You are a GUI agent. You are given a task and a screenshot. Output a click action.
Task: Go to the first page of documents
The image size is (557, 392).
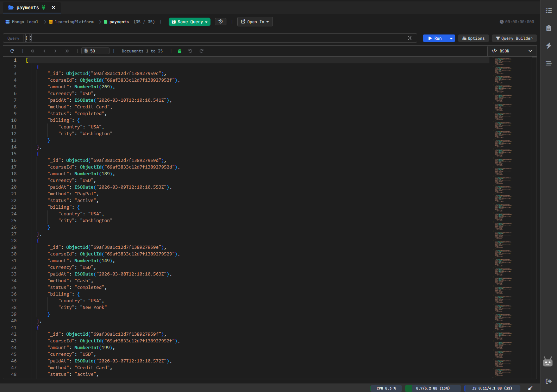pyautogui.click(x=33, y=51)
